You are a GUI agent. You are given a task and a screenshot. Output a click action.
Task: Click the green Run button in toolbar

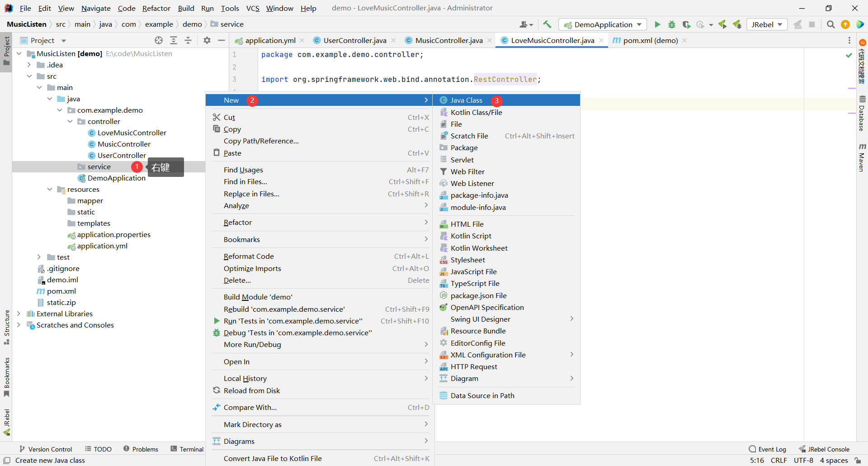tap(657, 24)
